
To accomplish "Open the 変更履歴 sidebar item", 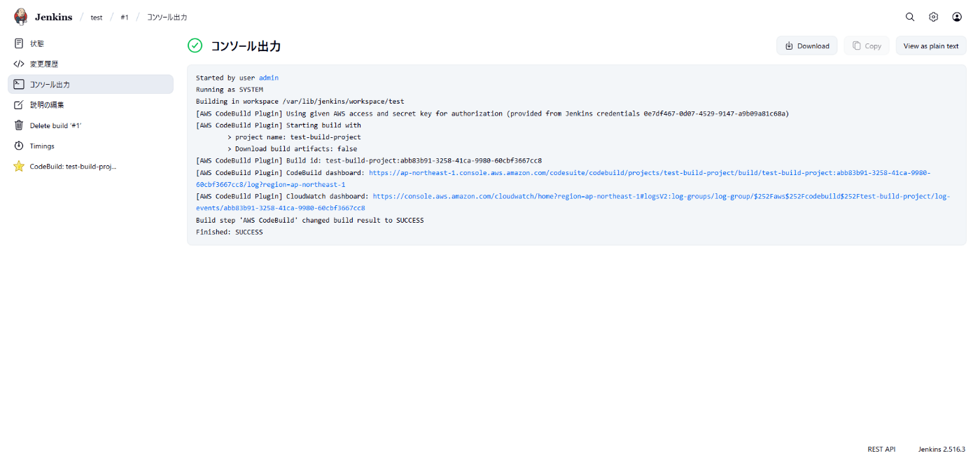I will pyautogui.click(x=90, y=64).
